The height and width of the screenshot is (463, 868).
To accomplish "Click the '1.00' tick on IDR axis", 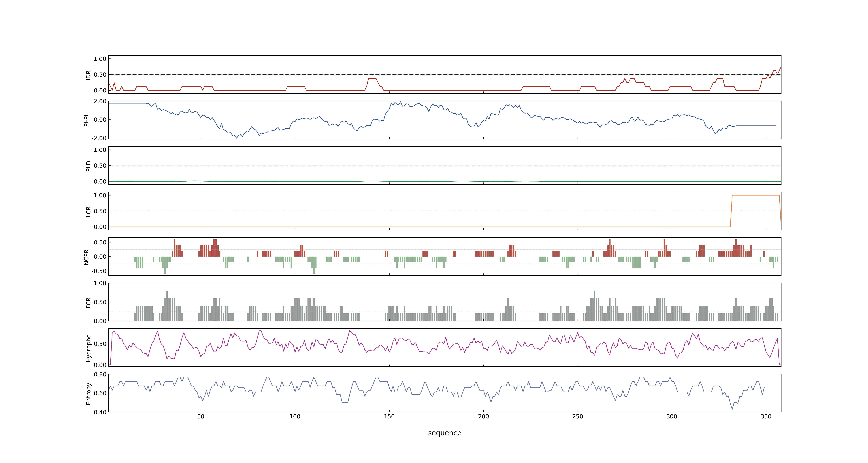I will pos(100,59).
